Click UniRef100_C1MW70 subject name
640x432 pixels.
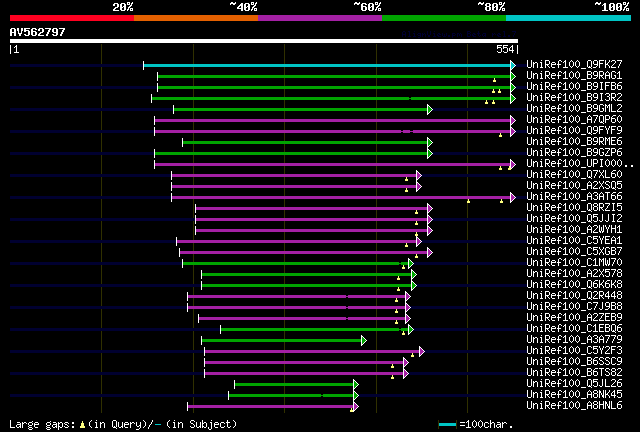coord(574,263)
